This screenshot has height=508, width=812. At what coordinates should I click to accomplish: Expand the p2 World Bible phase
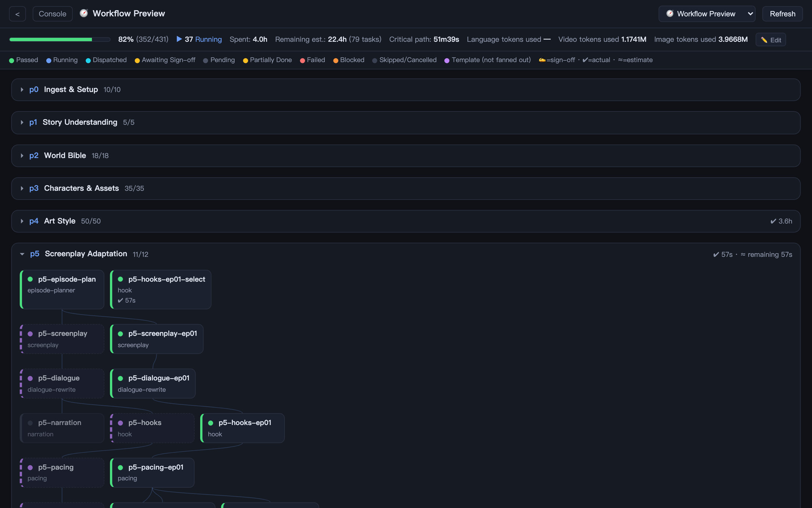[406, 156]
